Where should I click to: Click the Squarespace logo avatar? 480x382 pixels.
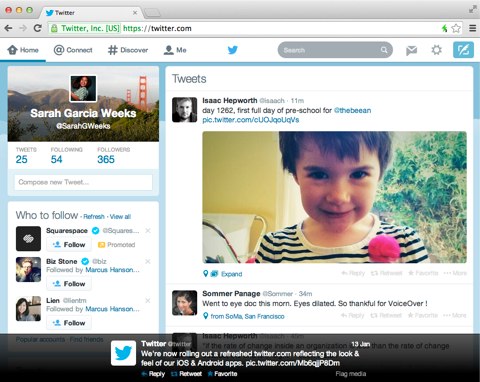[x=28, y=239]
